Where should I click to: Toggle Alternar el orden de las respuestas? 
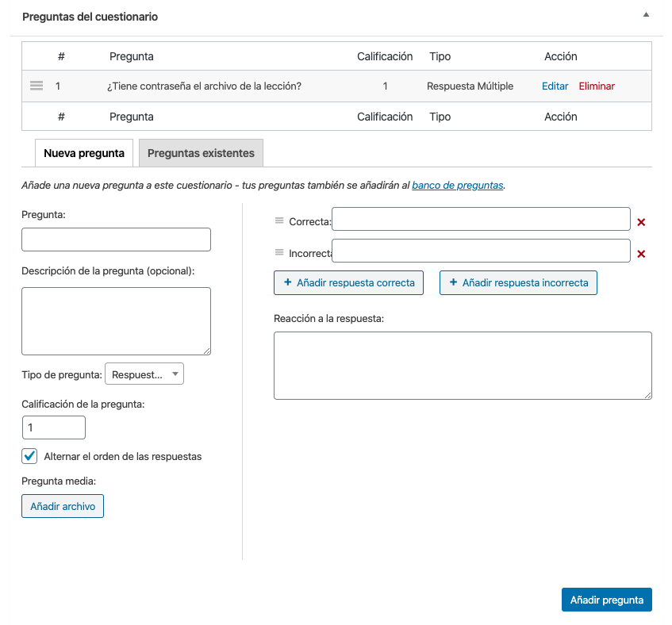pos(30,456)
